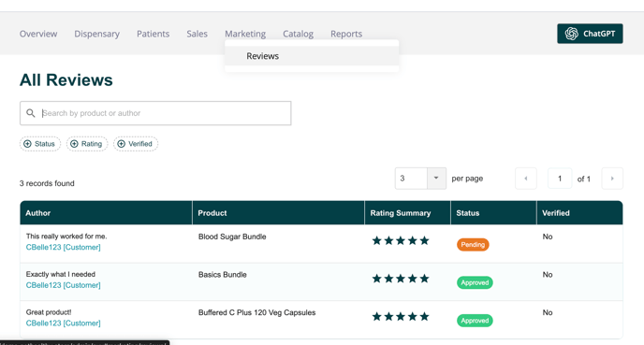Click 'Buffered C Plus 120 Veg Capsules' cell
Viewport: 644px width, 345px height.
(x=256, y=312)
